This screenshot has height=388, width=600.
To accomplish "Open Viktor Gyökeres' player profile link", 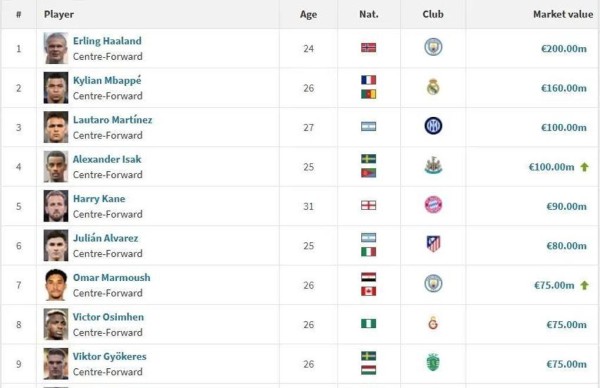I will pos(110,357).
